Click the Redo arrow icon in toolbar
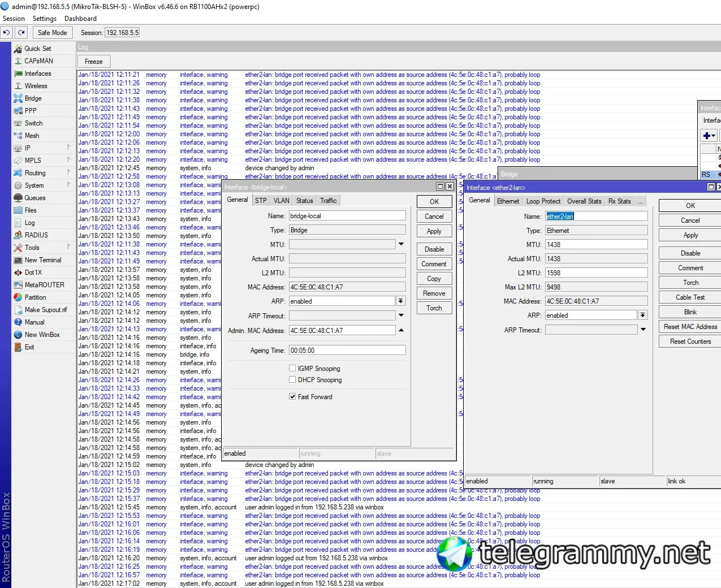Image resolution: width=721 pixels, height=588 pixels. 21,33
